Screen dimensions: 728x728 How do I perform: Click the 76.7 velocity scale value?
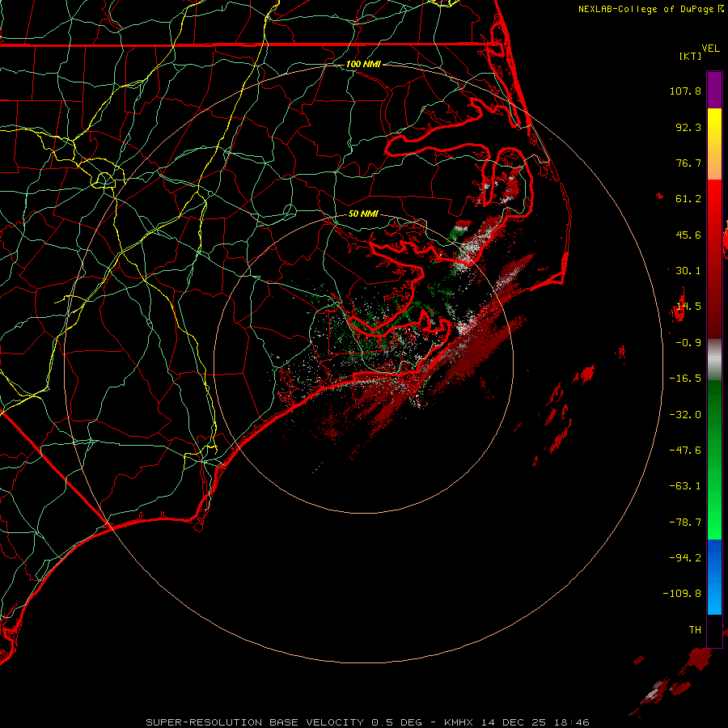pos(688,163)
